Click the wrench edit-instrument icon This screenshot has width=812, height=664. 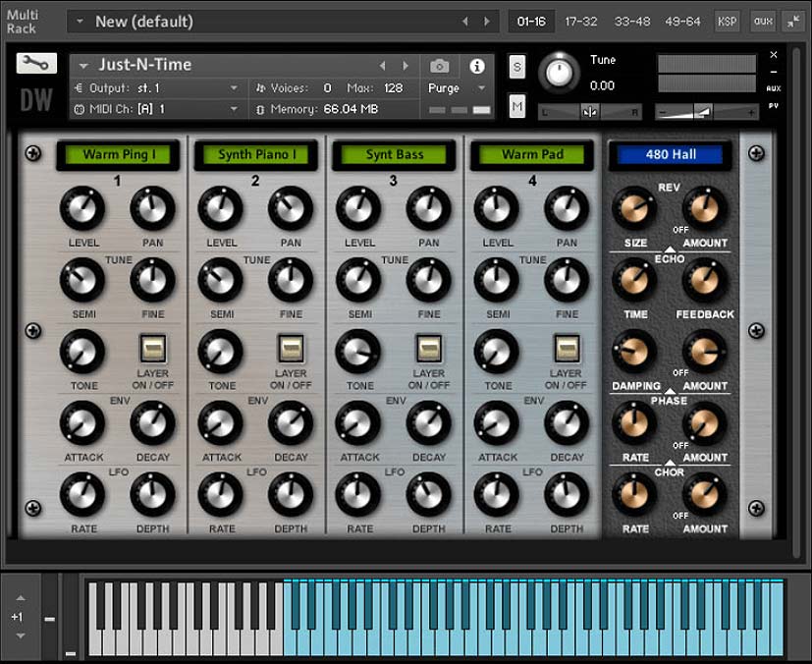point(35,65)
